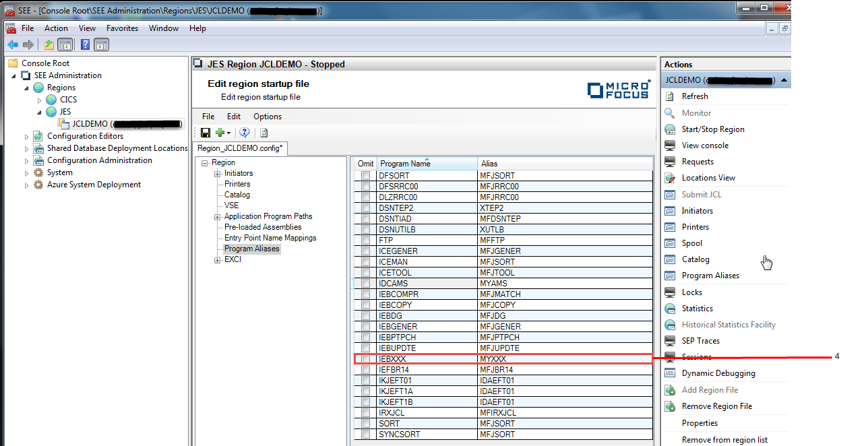Viewport: 868px width, 446px height.
Task: Click the Start/Stop Region action icon
Action: point(670,129)
